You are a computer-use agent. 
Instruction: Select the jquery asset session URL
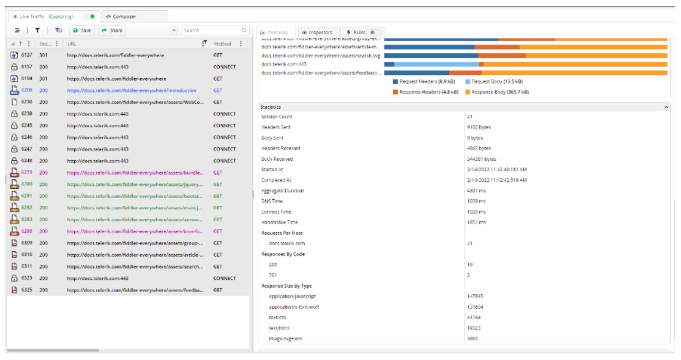pos(135,184)
